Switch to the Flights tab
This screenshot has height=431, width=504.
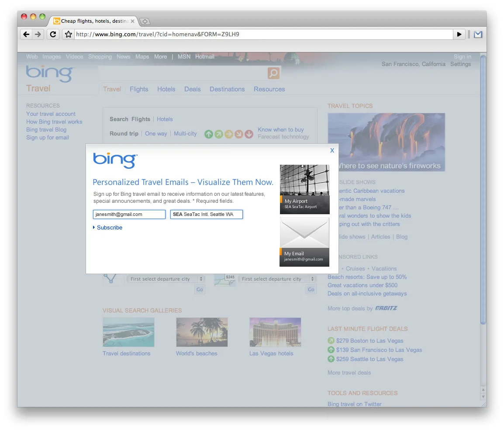pos(139,89)
